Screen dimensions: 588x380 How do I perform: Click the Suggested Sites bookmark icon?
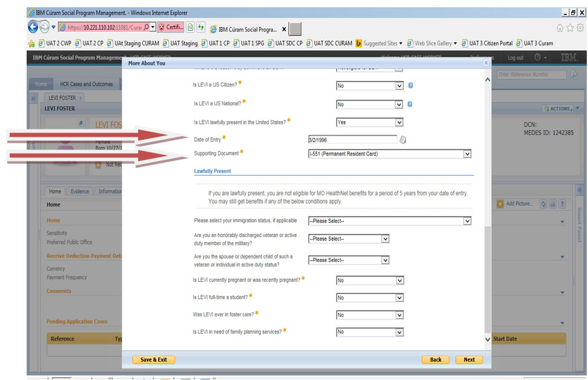[359, 44]
